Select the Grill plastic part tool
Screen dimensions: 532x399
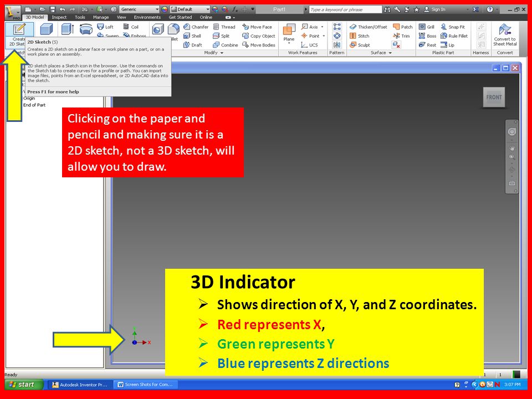427,27
